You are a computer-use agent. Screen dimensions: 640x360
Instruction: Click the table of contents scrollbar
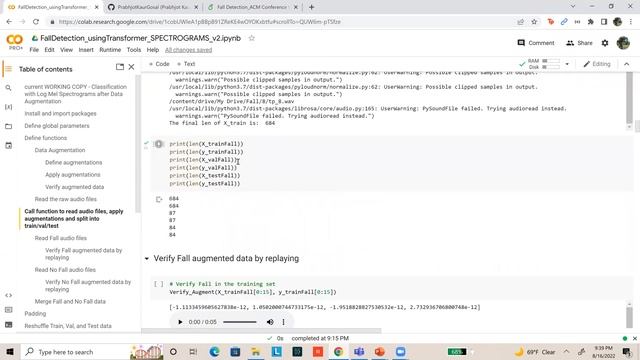(138, 143)
